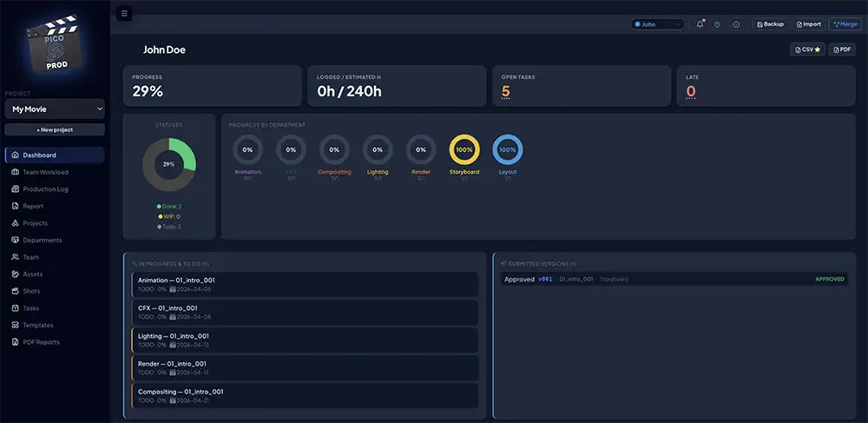Click the Production Log sidebar icon
Screen dimensions: 868x423
pos(16,189)
